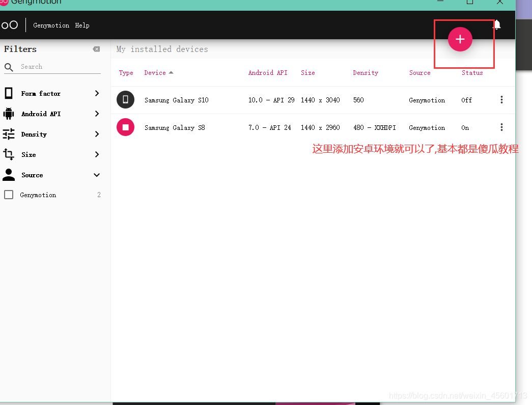Select the Samsung Galaxy S10 row name

[x=177, y=100]
